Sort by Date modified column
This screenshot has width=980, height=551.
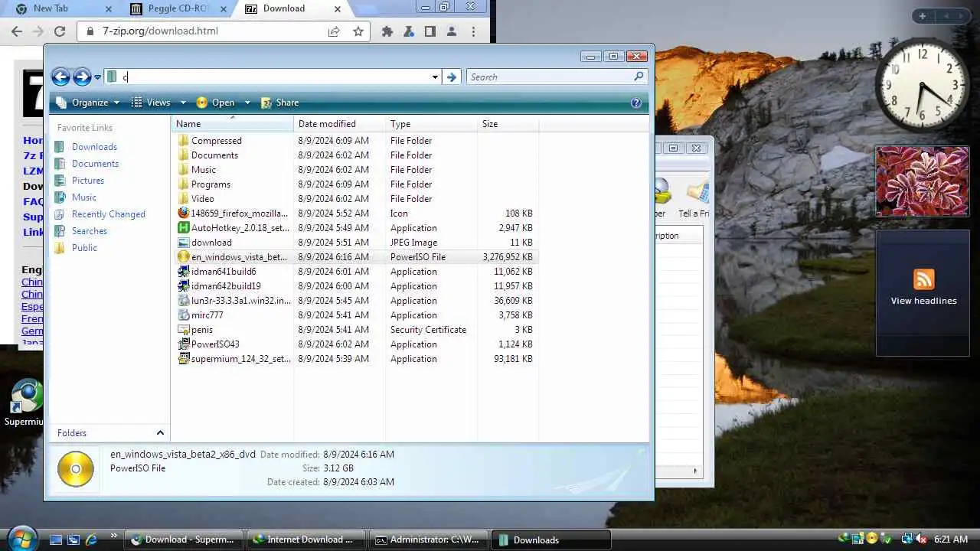(x=339, y=124)
